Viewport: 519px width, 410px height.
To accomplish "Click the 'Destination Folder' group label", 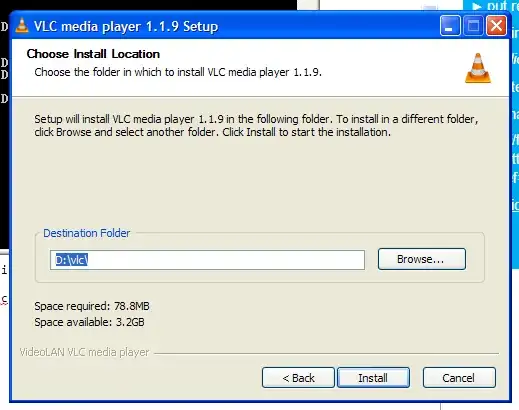I will tap(87, 233).
